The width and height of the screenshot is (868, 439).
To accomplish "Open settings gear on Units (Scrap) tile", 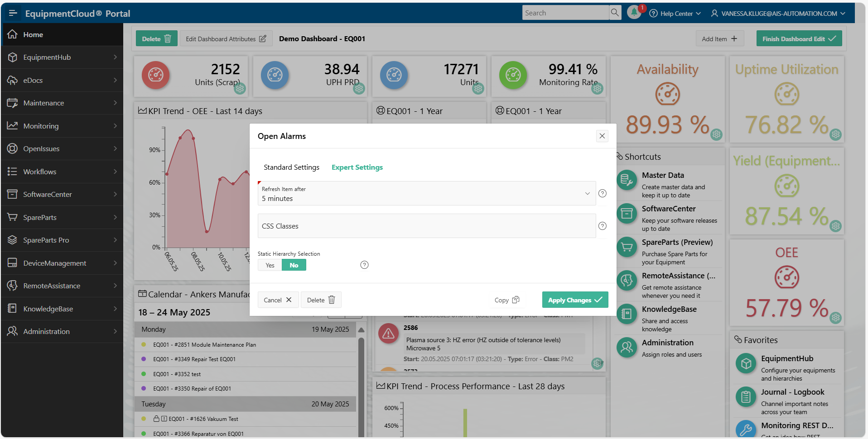I will tap(240, 89).
